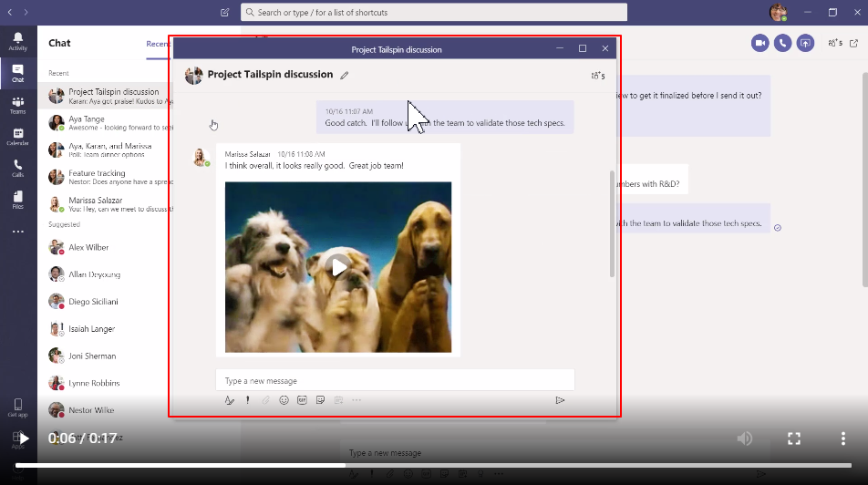Start an audio call in main window
Screen dimensions: 868x485
coord(782,43)
